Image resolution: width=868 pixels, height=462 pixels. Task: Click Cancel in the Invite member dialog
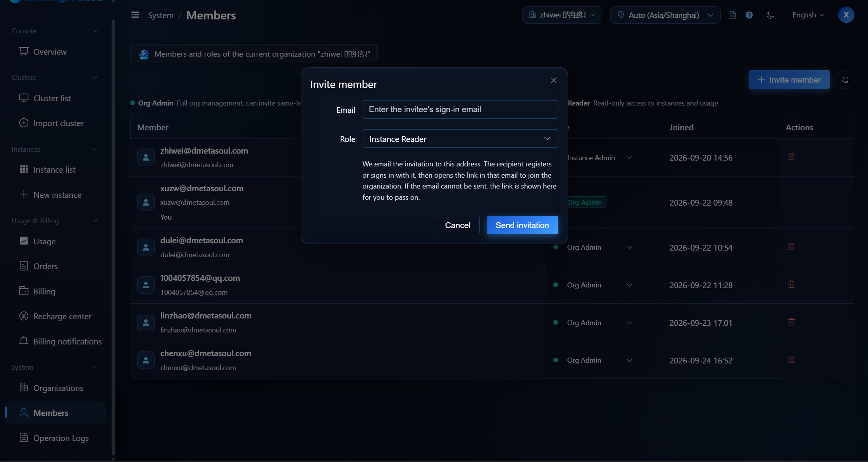[x=458, y=225]
